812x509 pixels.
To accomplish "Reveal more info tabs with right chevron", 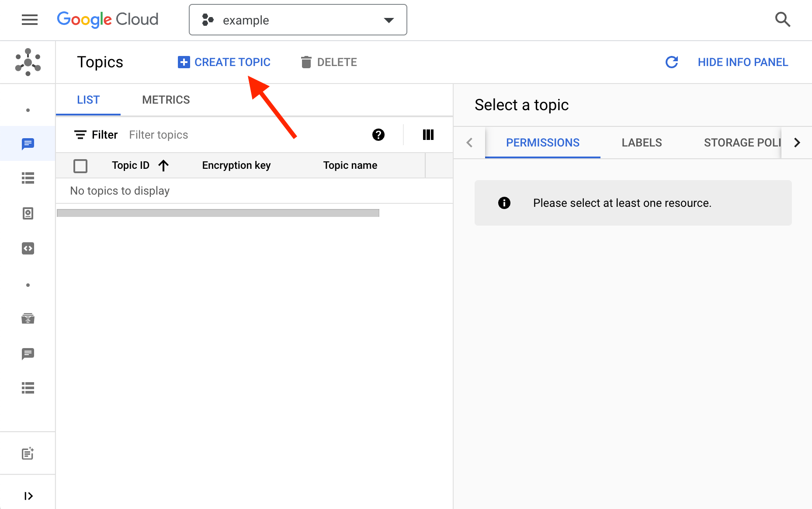I will coord(797,143).
